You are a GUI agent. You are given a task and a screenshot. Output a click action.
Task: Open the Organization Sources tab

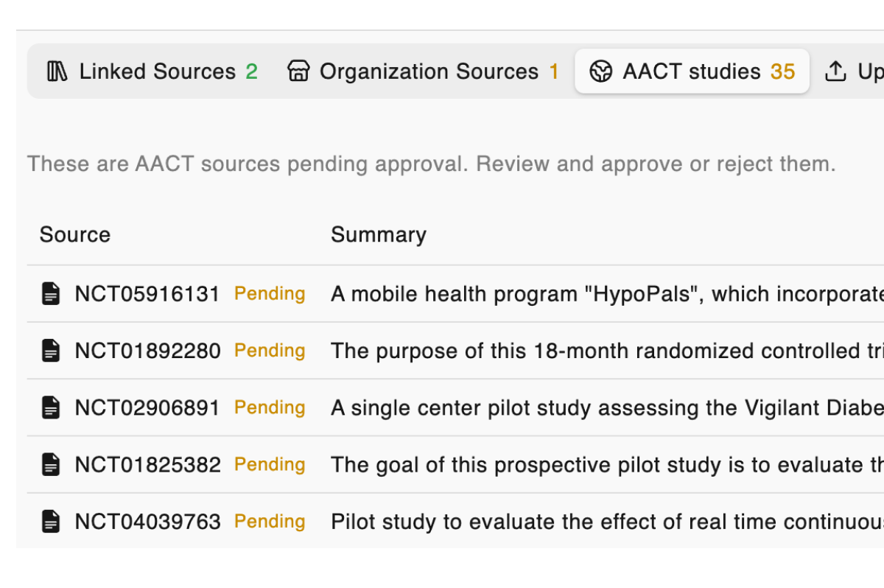[x=429, y=71]
